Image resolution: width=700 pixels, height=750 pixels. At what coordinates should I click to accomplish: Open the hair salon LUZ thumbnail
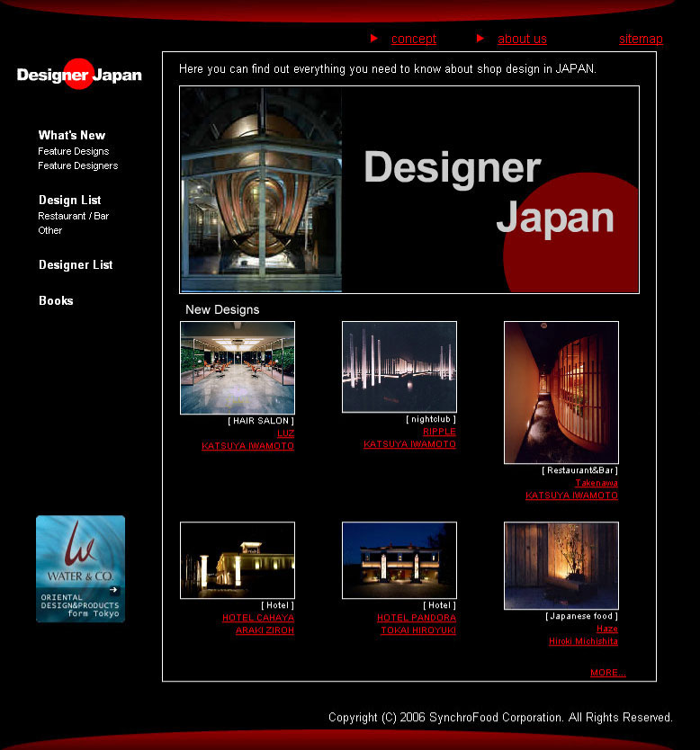pyautogui.click(x=238, y=368)
